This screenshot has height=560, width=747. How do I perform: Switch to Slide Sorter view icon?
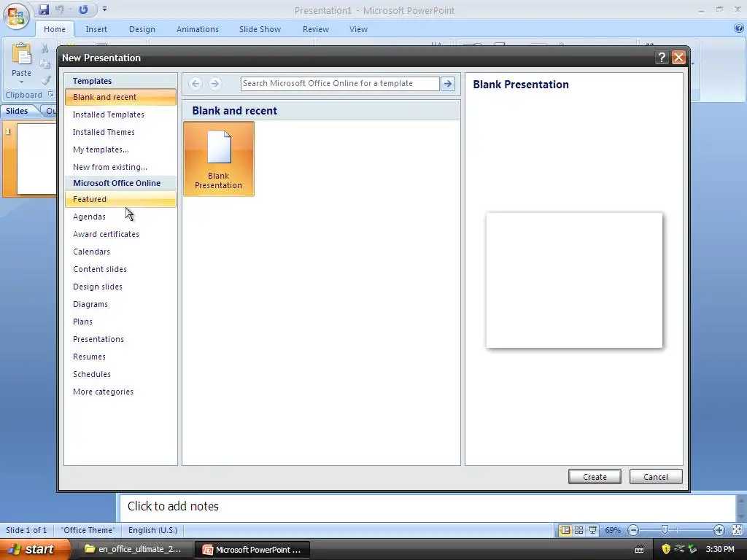click(578, 530)
